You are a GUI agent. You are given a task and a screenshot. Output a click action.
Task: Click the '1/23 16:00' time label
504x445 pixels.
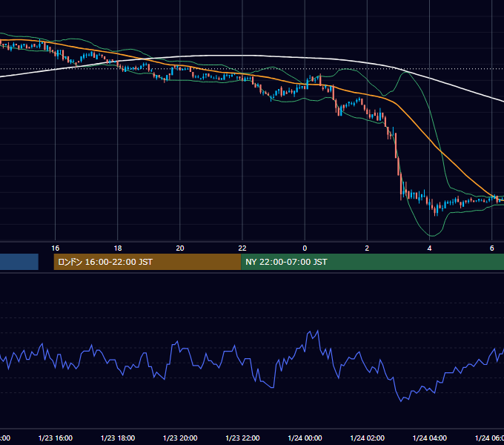56,438
